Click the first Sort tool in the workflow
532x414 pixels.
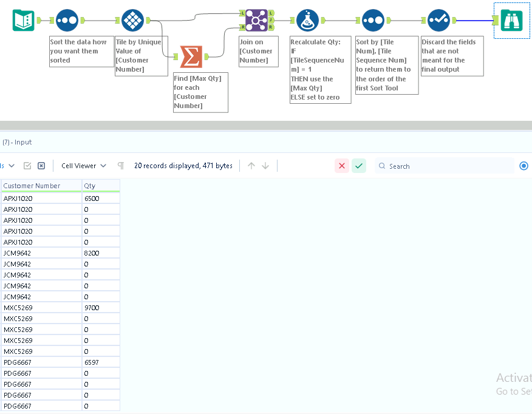pos(67,19)
